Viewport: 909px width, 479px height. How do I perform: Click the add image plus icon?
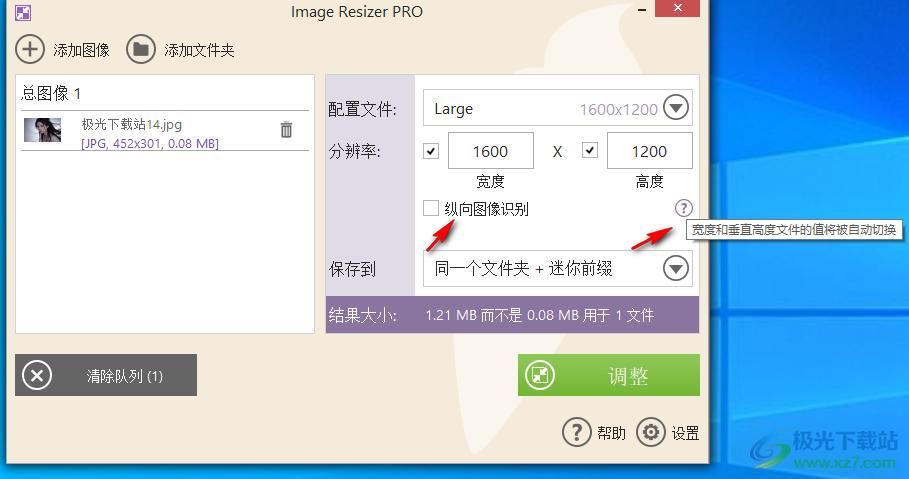tap(30, 49)
